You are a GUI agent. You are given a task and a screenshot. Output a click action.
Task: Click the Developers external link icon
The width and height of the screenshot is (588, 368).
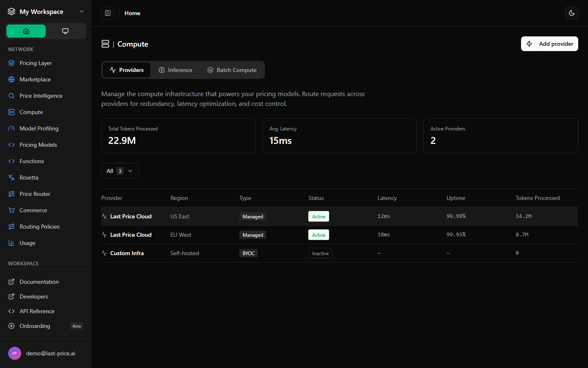click(11, 296)
